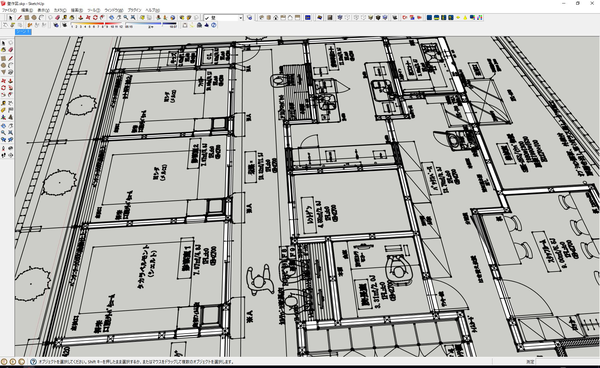600x368 pixels.
Task: Select the Orbit tool in left toolbar
Action: (3, 125)
